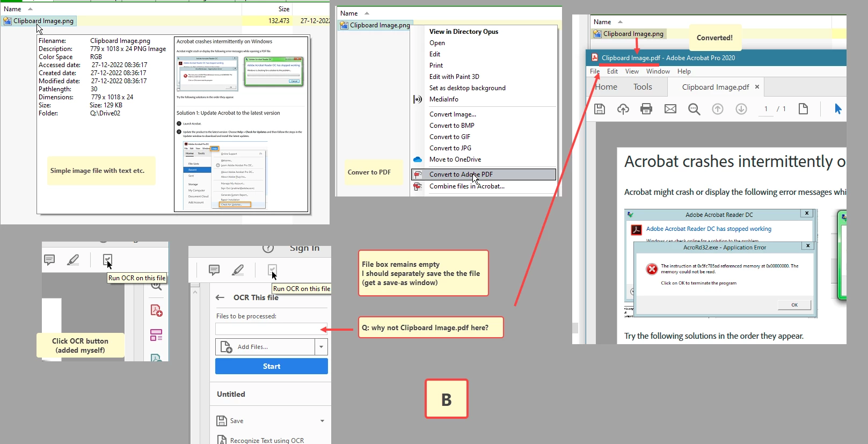Choose Convert Image... from the context menu

tap(453, 114)
